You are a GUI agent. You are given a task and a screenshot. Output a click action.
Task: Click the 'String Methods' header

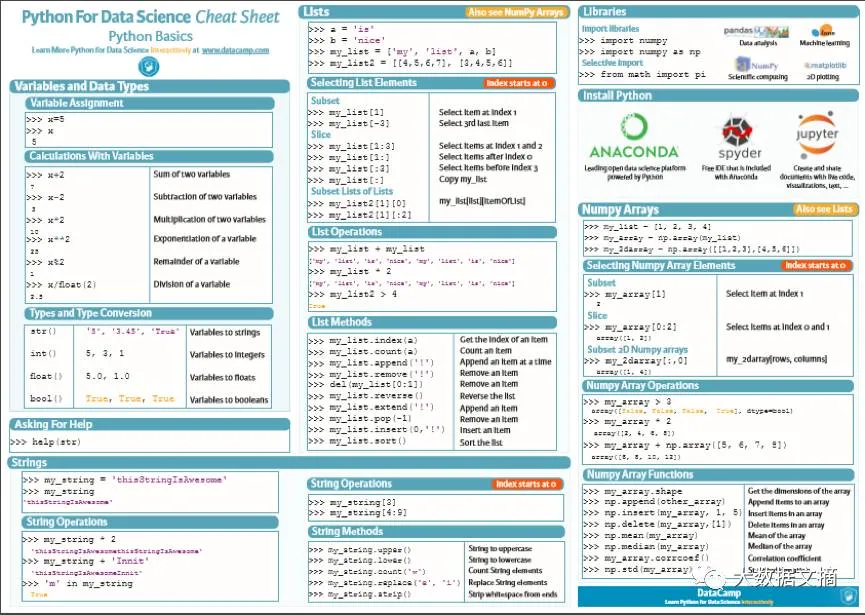(436, 532)
